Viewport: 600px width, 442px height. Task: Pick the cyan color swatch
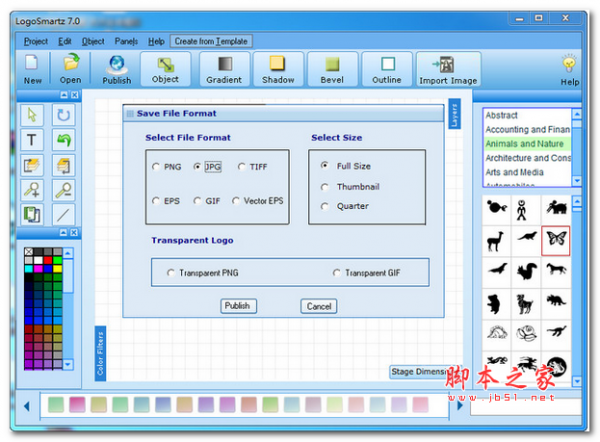click(29, 269)
